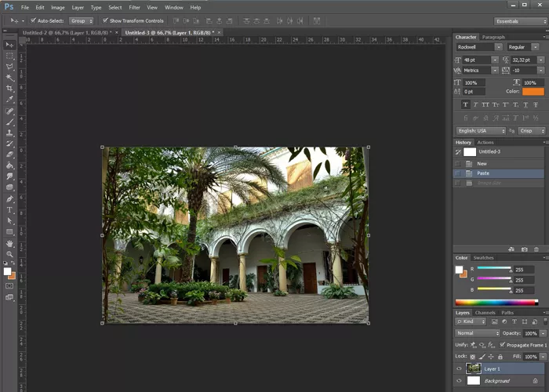Open the English: USA language dropdown
The width and height of the screenshot is (549, 392).
[x=481, y=131]
